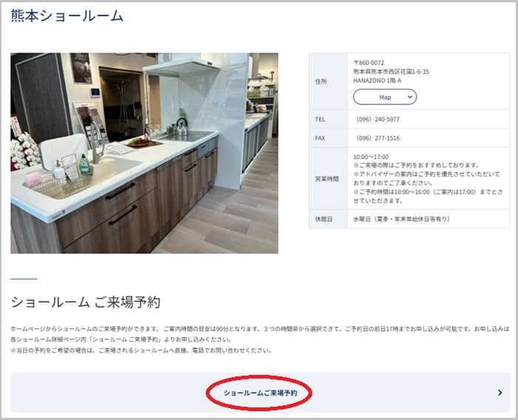
Task: Click the ショールーム ご来場予約 section heading
Action: click(85, 302)
